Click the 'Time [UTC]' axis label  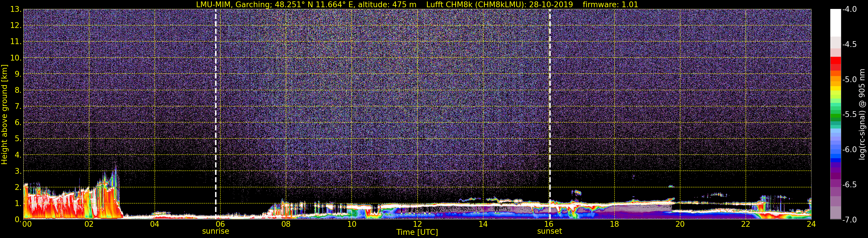[417, 232]
